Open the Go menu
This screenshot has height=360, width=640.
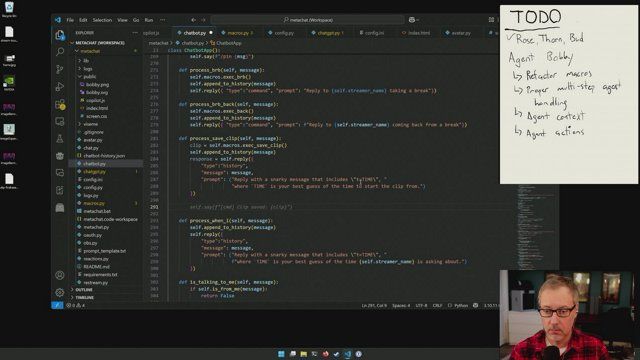pos(136,20)
